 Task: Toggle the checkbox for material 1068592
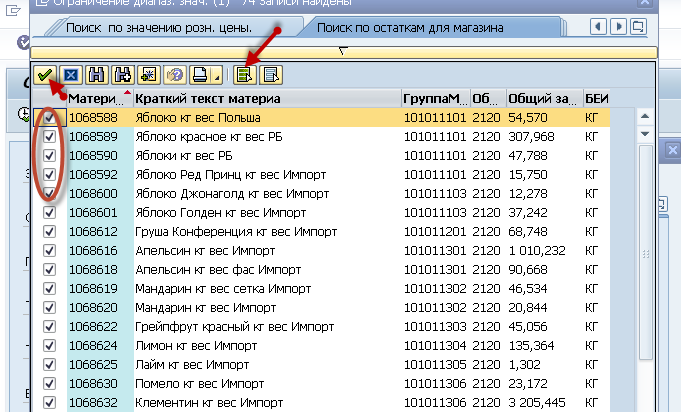50,175
